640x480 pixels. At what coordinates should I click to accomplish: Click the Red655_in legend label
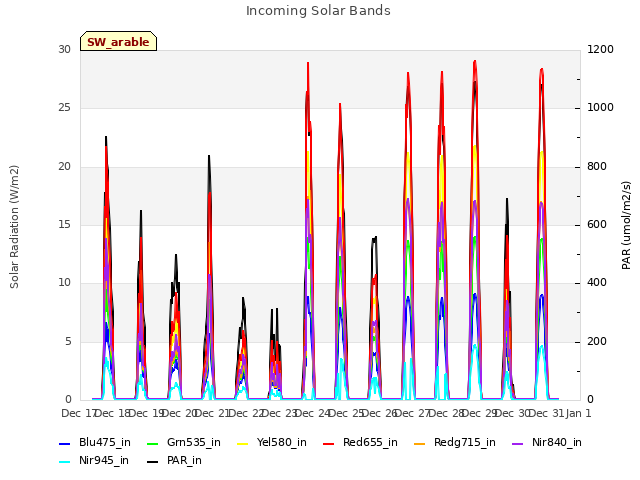pos(370,442)
